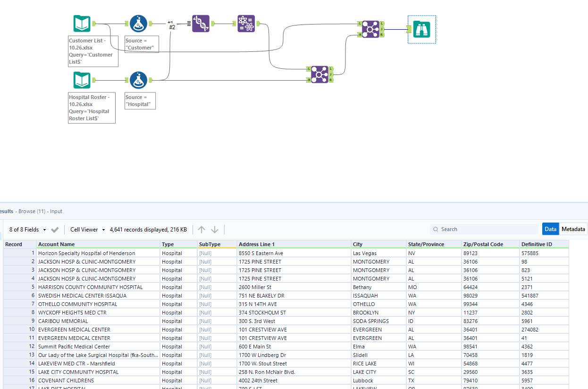
Task: Open the Formula tool setting Source = "Customer"
Action: (138, 23)
